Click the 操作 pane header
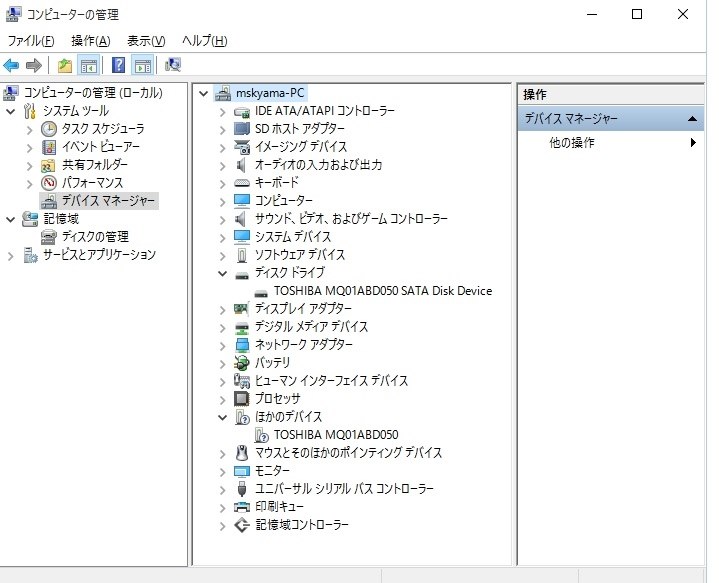This screenshot has height=583, width=719. pos(611,95)
